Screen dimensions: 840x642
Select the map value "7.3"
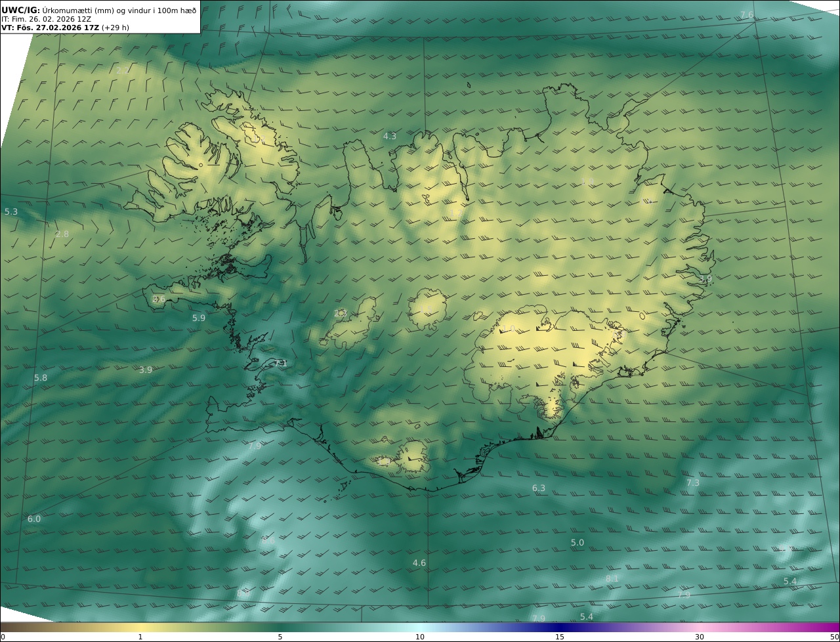point(693,482)
